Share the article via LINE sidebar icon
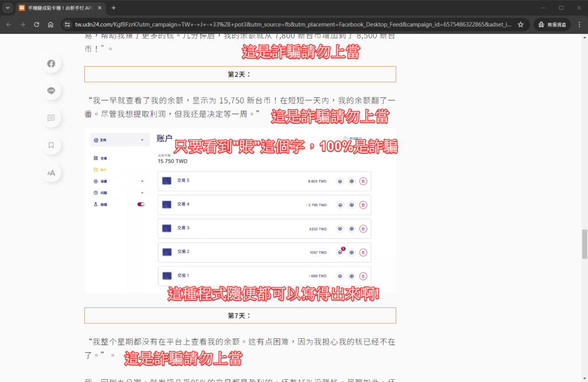Image resolution: width=588 pixels, height=382 pixels. coord(51,91)
